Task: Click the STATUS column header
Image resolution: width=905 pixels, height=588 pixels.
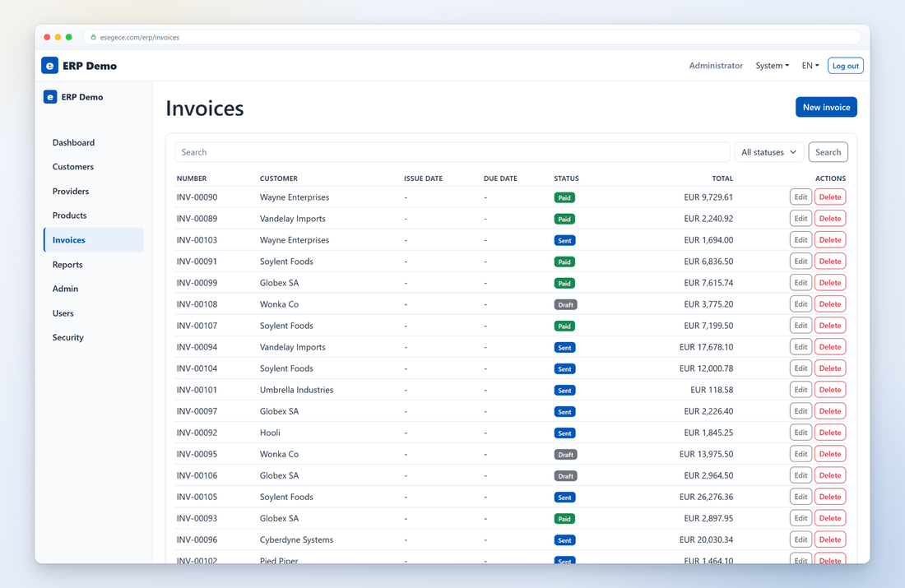Action: [x=566, y=178]
